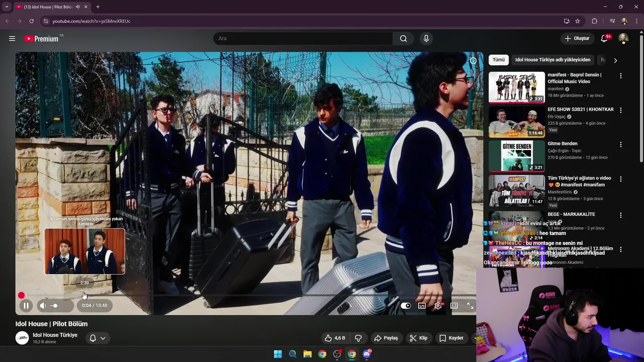This screenshot has height=362, width=644.
Task: Open Discord from the taskbar
Action: 367,354
